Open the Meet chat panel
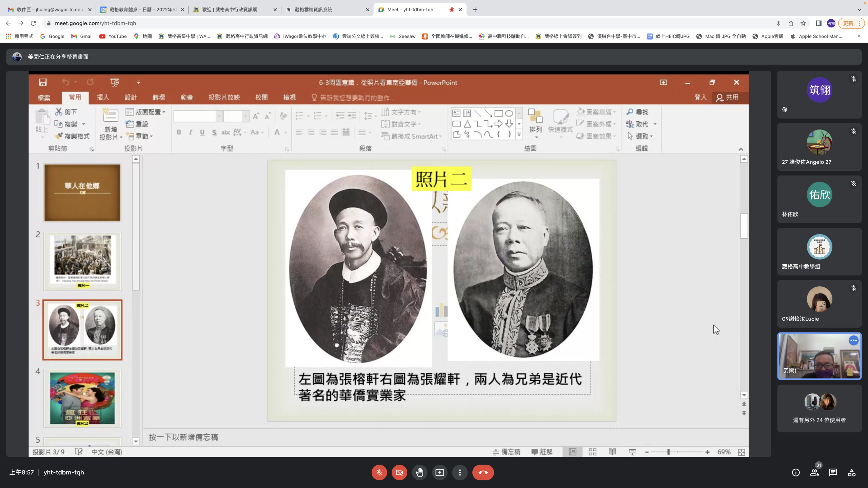 [833, 472]
